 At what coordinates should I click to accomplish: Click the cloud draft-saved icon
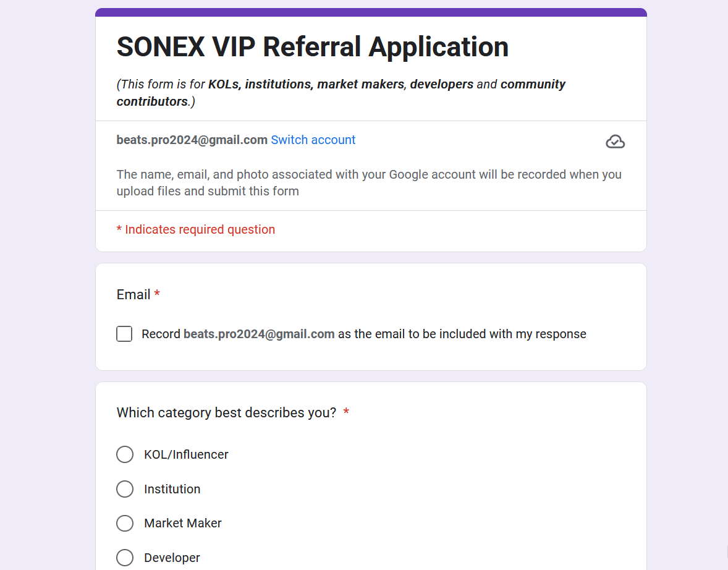click(x=615, y=142)
